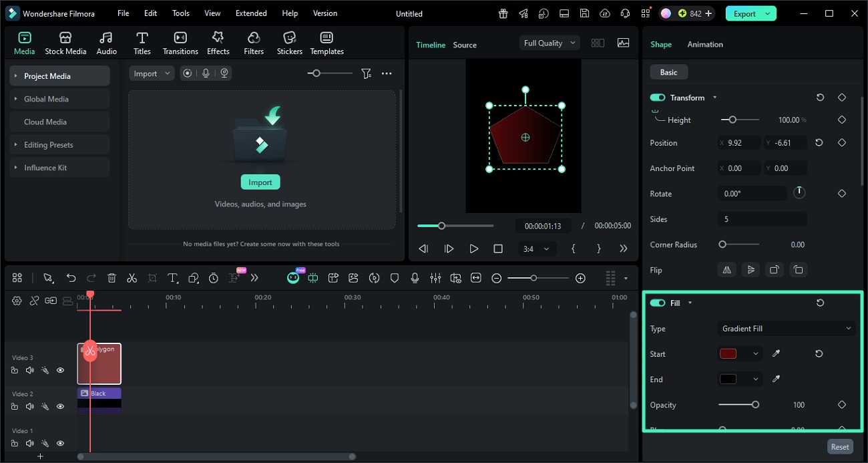Screen dimensions: 868x463
Task: Open the Effects panel
Action: pos(218,41)
